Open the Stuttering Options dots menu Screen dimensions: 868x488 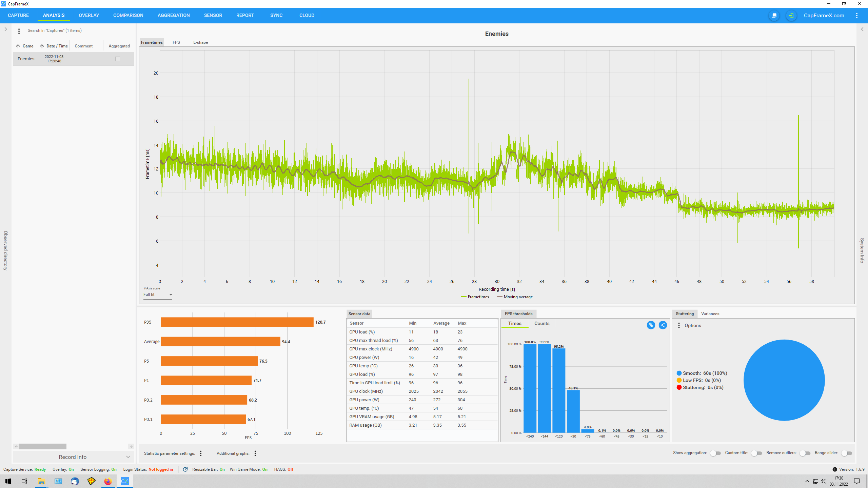point(679,325)
